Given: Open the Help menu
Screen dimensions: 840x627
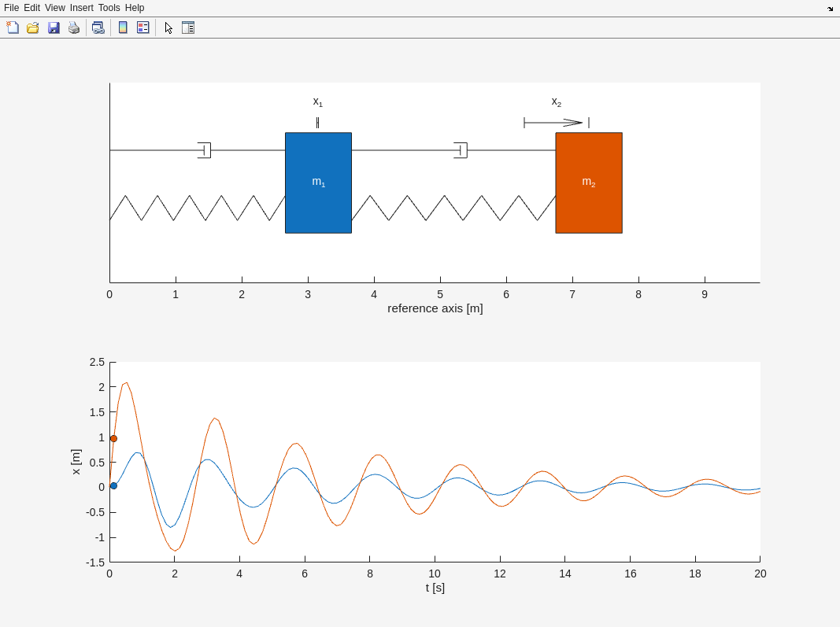Looking at the screenshot, I should pos(135,8).
